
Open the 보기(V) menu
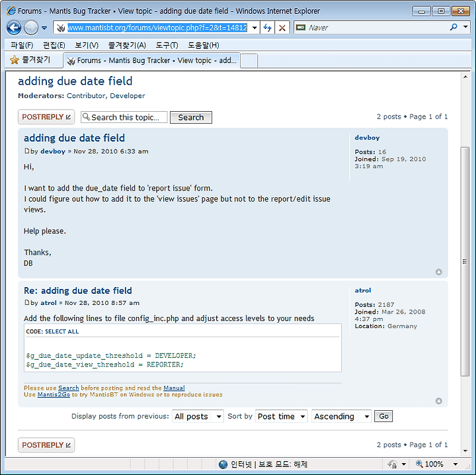pyautogui.click(x=87, y=45)
